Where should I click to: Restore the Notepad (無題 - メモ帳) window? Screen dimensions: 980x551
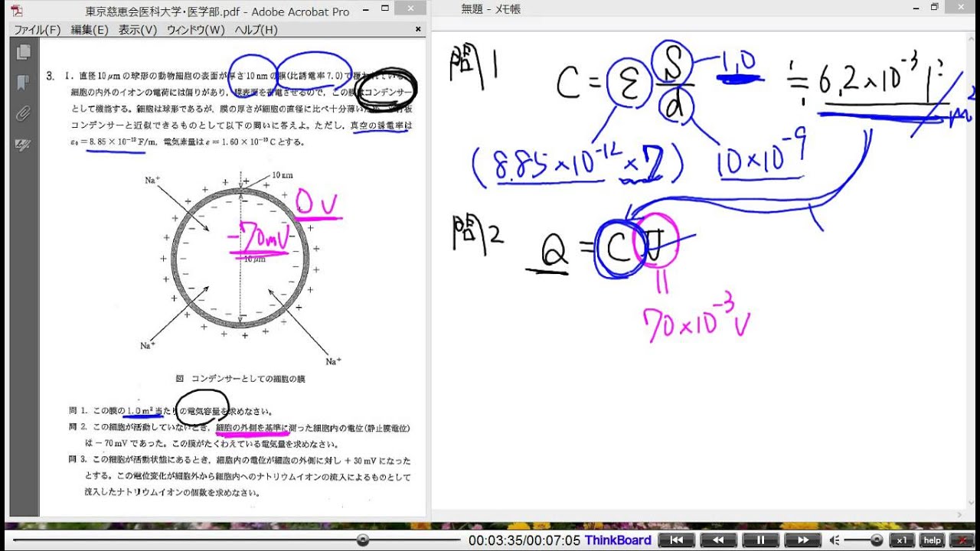click(934, 7)
